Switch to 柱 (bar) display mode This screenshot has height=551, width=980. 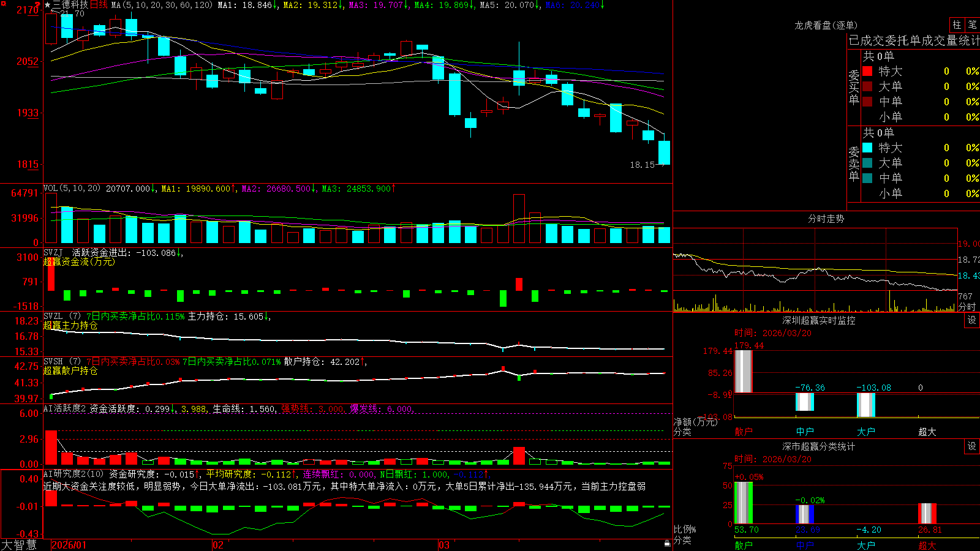[x=957, y=24]
